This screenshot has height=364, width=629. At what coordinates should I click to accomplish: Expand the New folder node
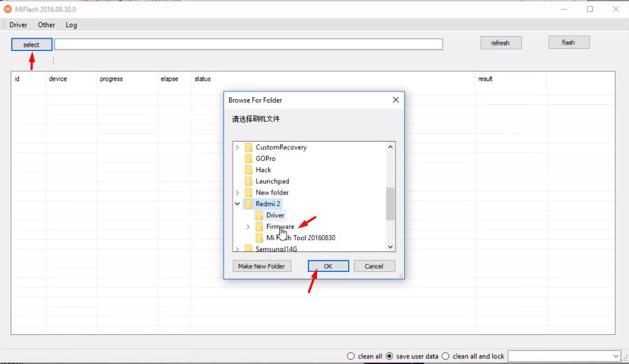(238, 193)
